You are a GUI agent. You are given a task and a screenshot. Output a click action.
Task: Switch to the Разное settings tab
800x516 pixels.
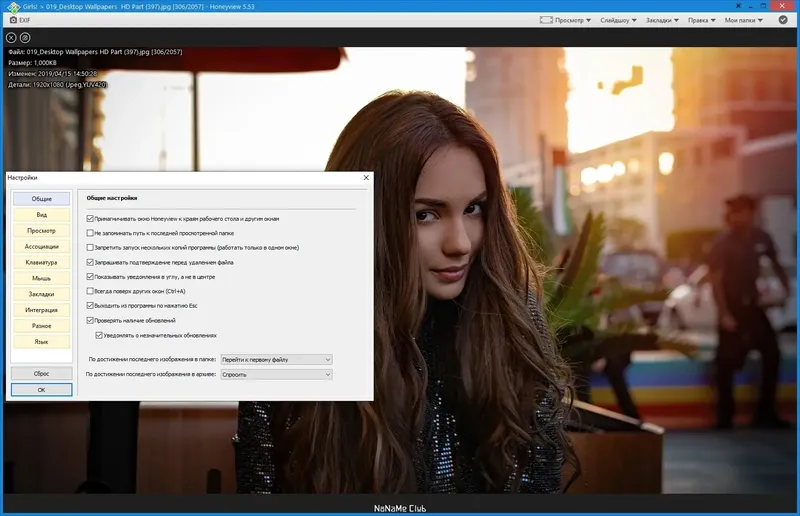tap(41, 325)
